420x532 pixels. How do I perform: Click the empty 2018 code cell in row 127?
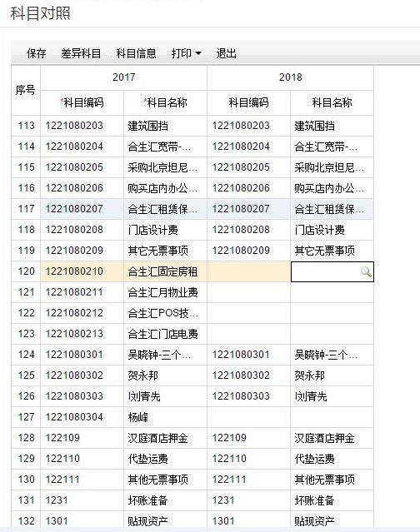coord(248,417)
